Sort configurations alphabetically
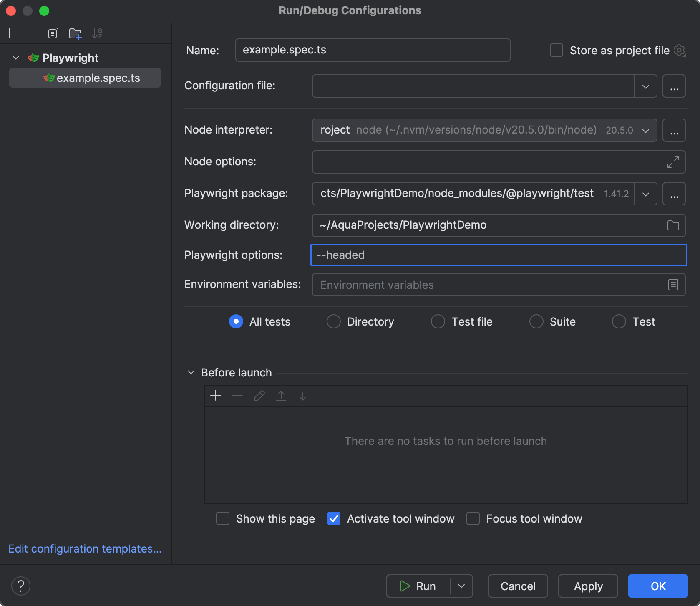This screenshot has height=606, width=700. (x=98, y=33)
